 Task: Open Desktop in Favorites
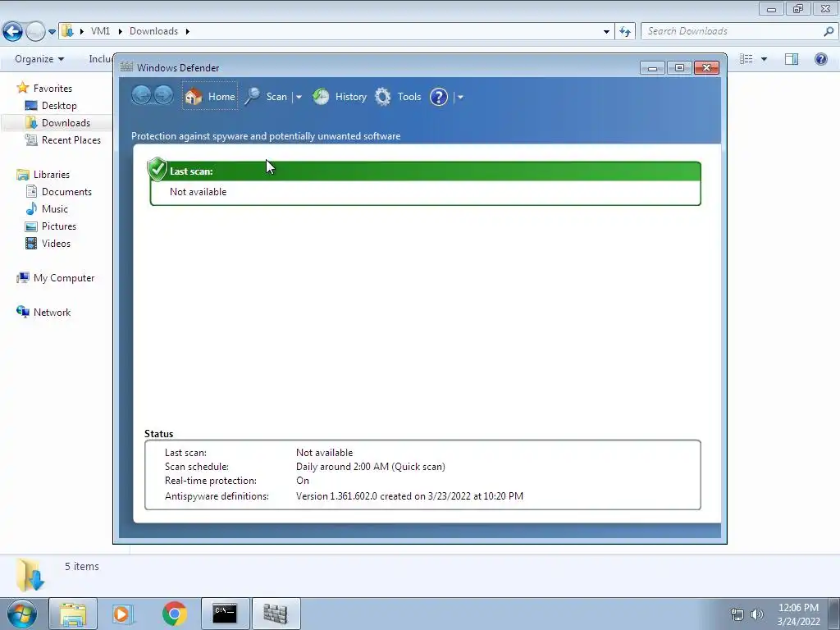point(59,106)
